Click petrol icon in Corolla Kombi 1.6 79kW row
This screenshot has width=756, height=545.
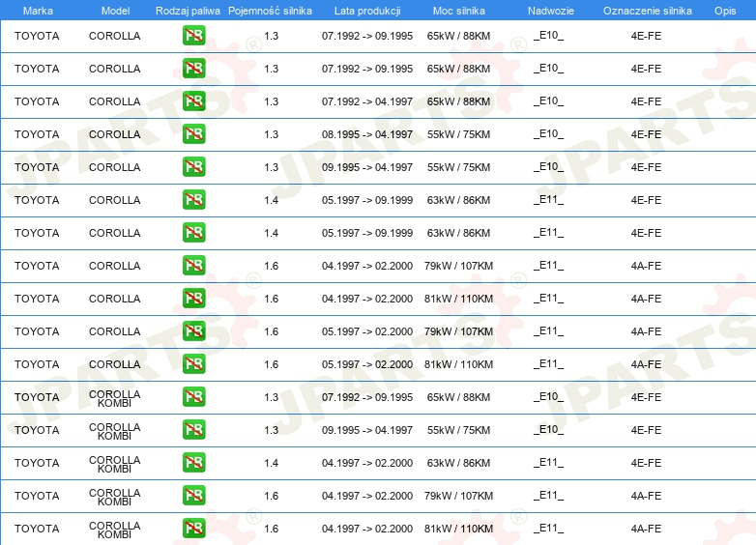coord(193,496)
